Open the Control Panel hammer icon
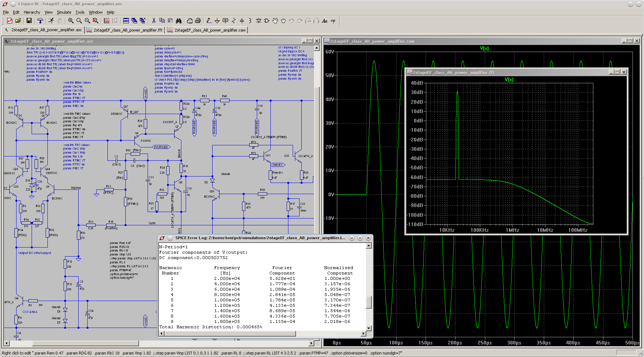The width and height of the screenshot is (644, 357). tap(40, 21)
